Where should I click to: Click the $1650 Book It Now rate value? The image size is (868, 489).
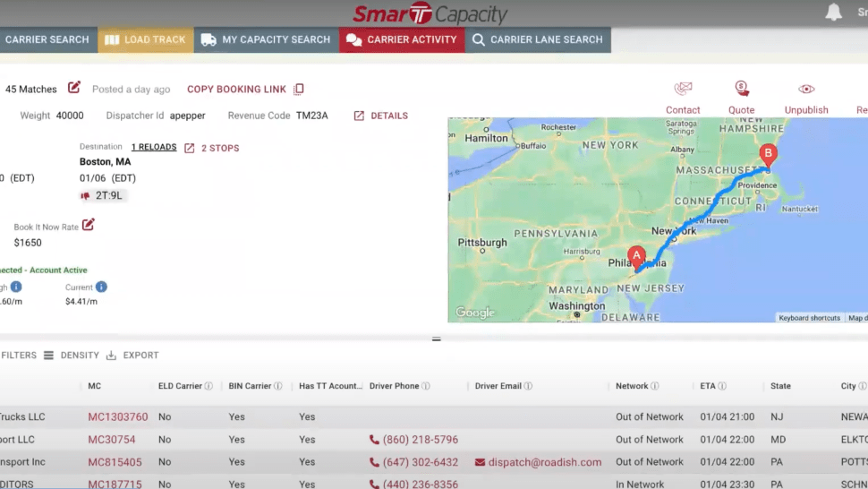pos(28,243)
